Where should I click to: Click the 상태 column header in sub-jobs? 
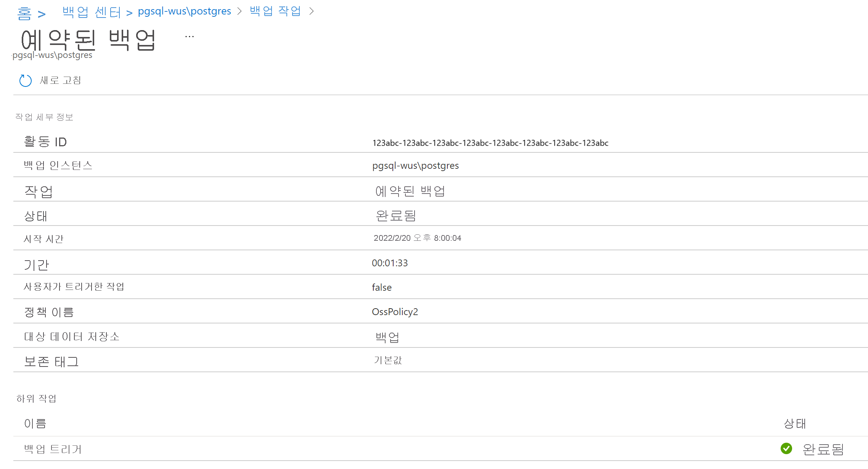795,423
